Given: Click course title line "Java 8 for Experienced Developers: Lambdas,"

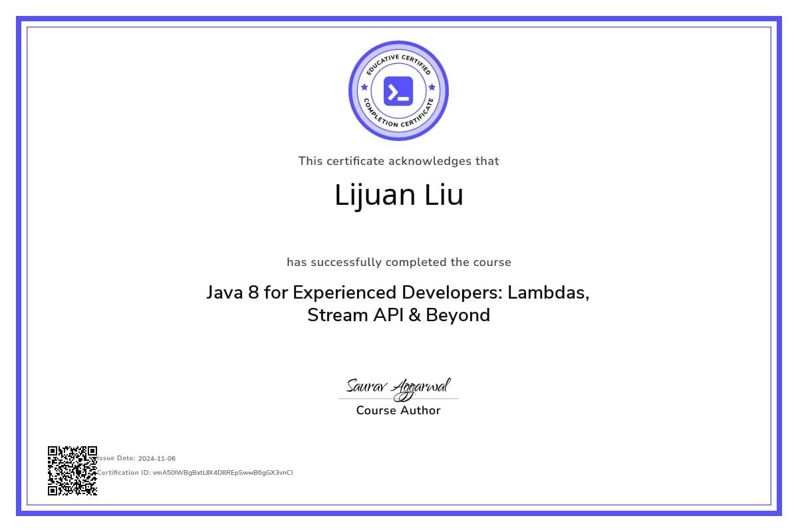Looking at the screenshot, I should tap(398, 293).
